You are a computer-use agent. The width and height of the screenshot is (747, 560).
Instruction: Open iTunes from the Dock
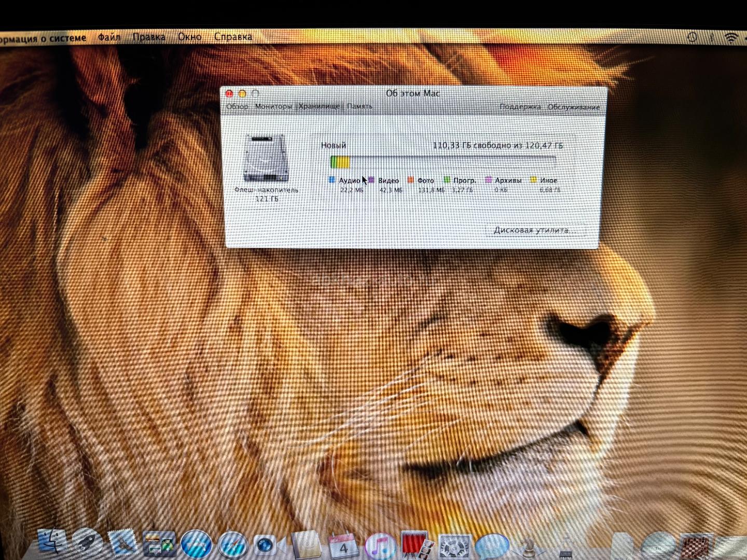click(x=380, y=546)
